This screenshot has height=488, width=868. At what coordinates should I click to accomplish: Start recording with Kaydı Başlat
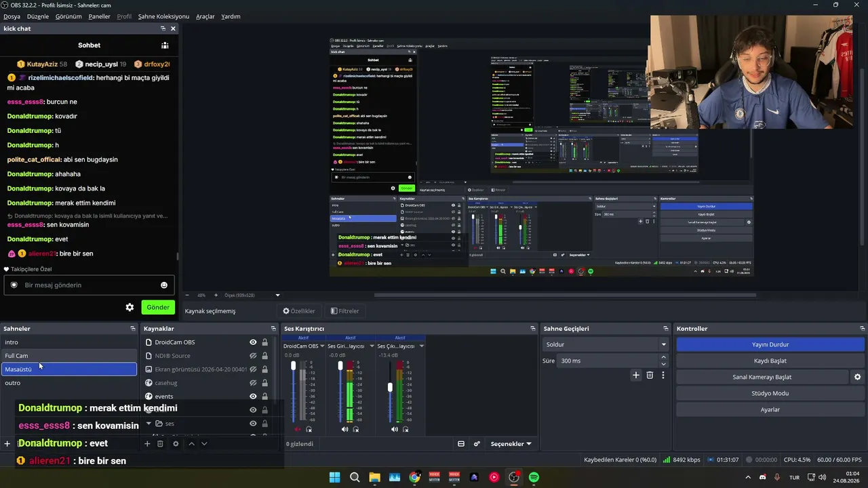[x=770, y=361]
